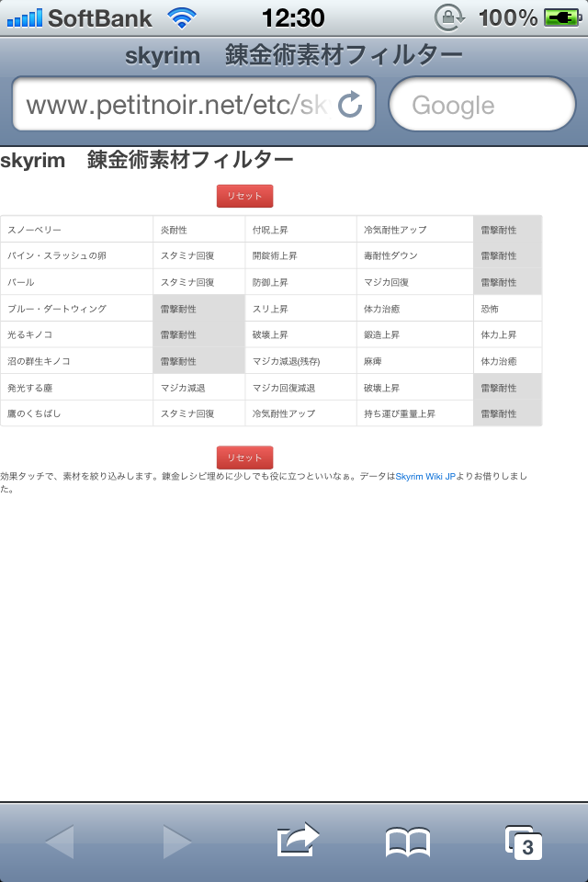Select the 鷹のくちばし ingredient cell
Image resolution: width=588 pixels, height=882 pixels.
[77, 413]
